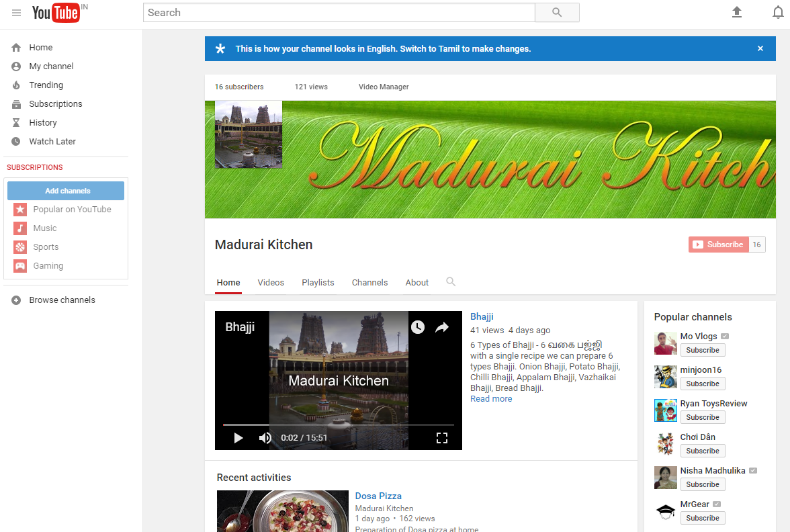This screenshot has height=532, width=790.
Task: Click the share arrow on the video player
Action: click(442, 327)
